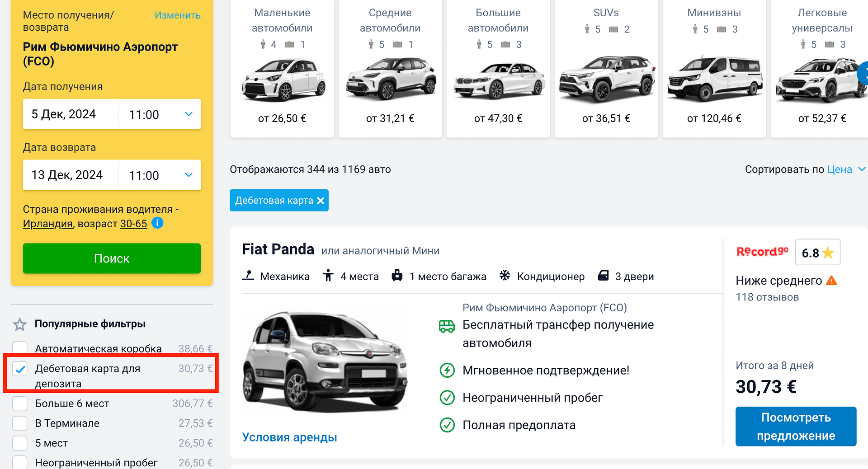Open the return time 11:00 dropdown

(159, 175)
